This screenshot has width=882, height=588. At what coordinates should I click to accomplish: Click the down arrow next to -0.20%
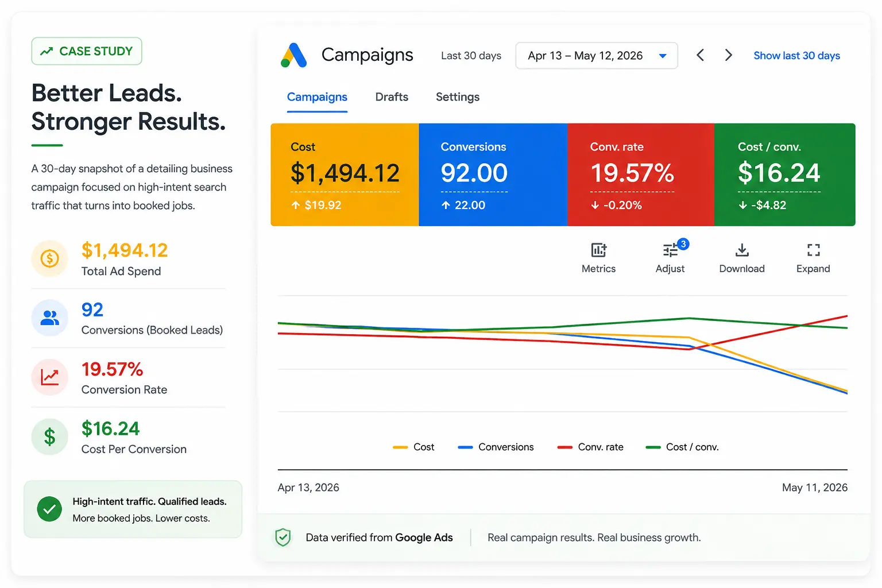click(595, 205)
